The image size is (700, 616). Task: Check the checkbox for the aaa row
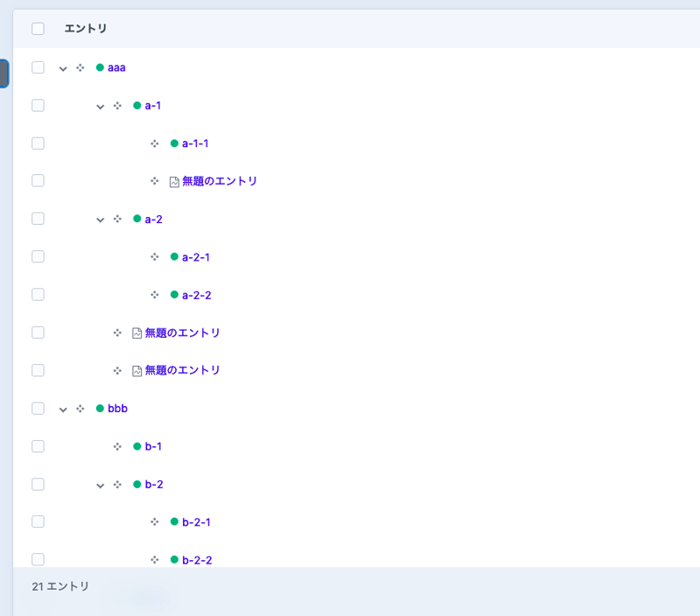point(38,67)
